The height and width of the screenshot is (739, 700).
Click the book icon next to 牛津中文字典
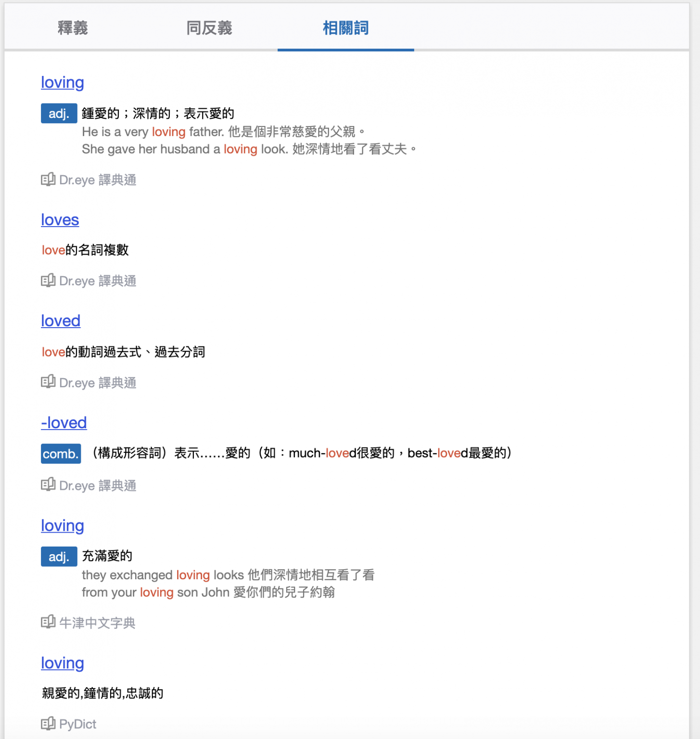pyautogui.click(x=48, y=622)
